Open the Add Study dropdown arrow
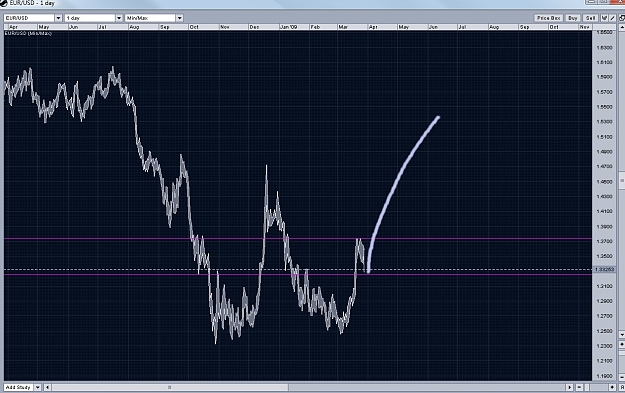Image resolution: width=625 pixels, height=393 pixels. point(37,387)
